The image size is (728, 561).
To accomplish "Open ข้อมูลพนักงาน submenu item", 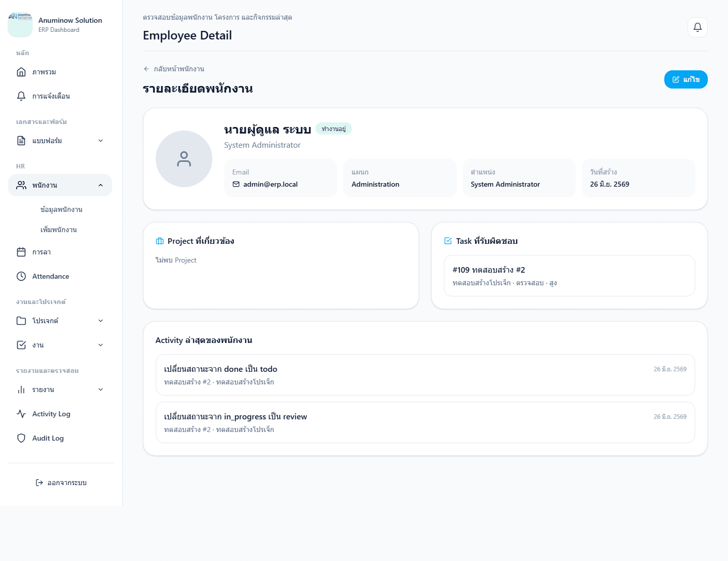I will [61, 209].
